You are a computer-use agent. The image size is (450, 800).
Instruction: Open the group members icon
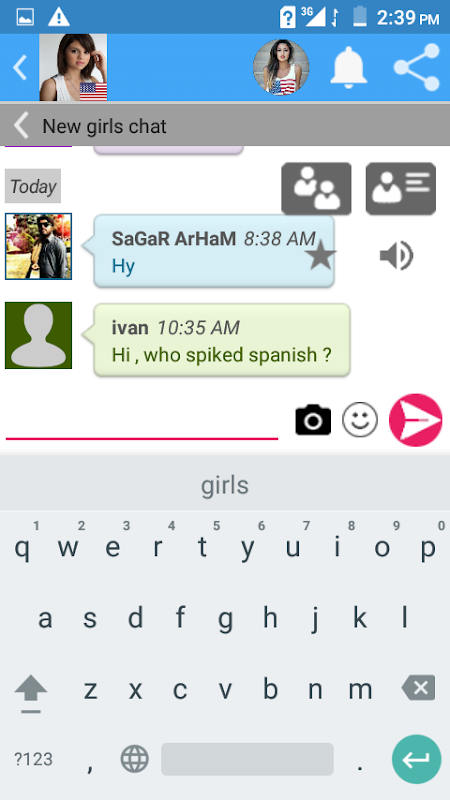(x=316, y=189)
